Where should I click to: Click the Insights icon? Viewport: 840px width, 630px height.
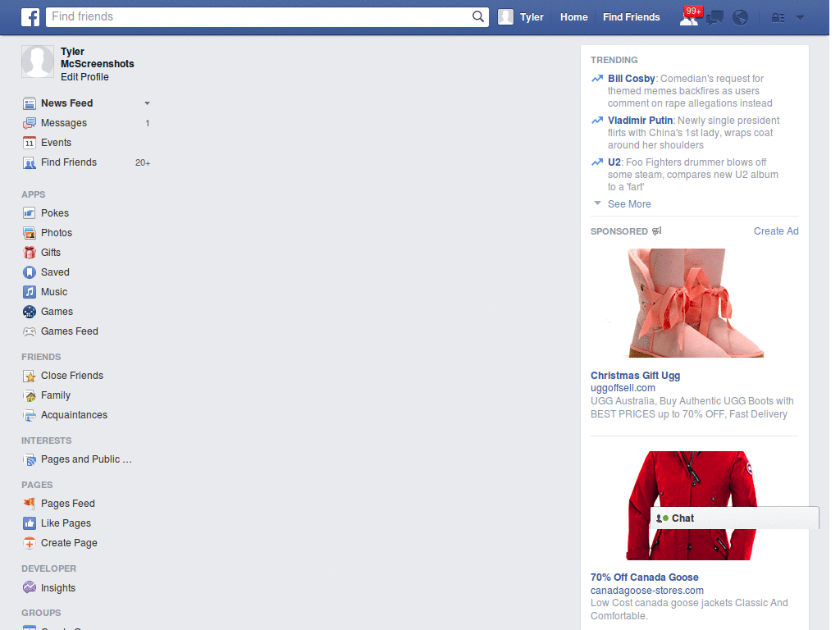30,587
